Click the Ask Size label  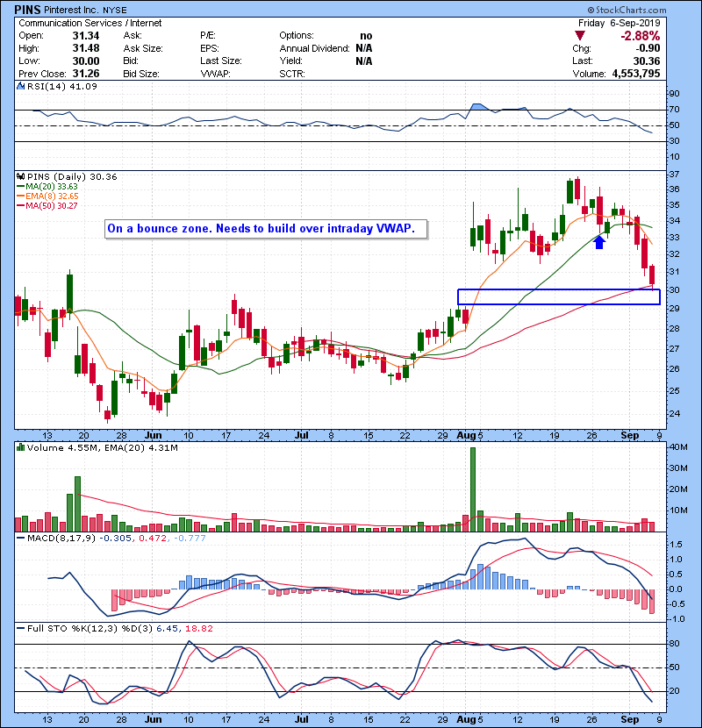point(143,48)
